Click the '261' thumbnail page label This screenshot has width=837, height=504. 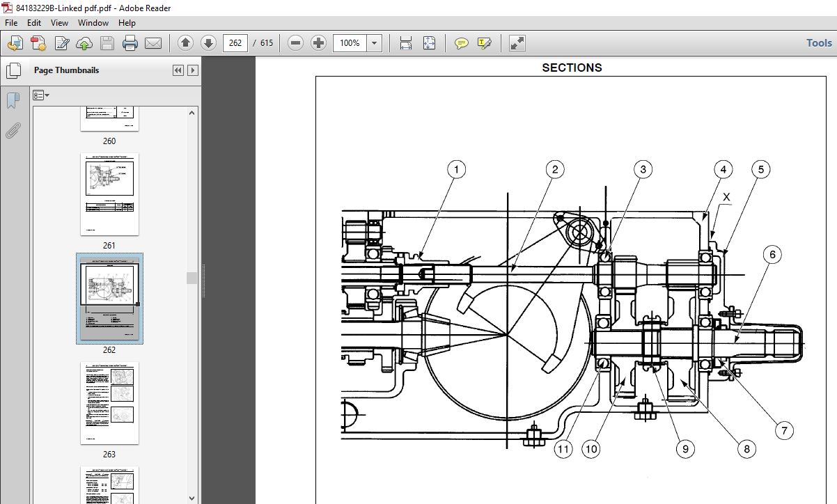(109, 245)
